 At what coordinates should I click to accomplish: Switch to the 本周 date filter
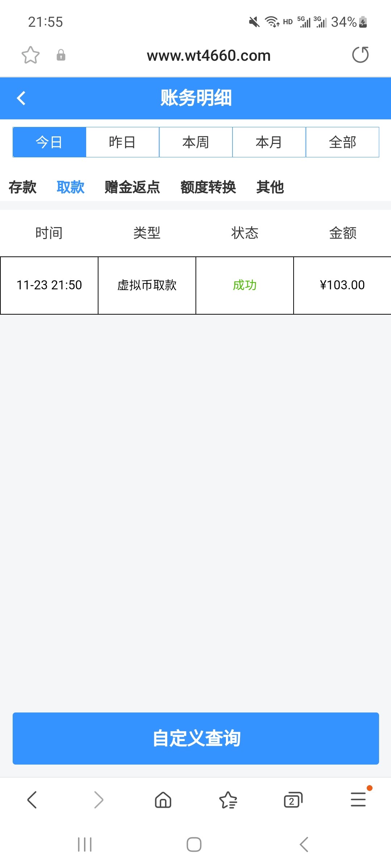(x=196, y=142)
